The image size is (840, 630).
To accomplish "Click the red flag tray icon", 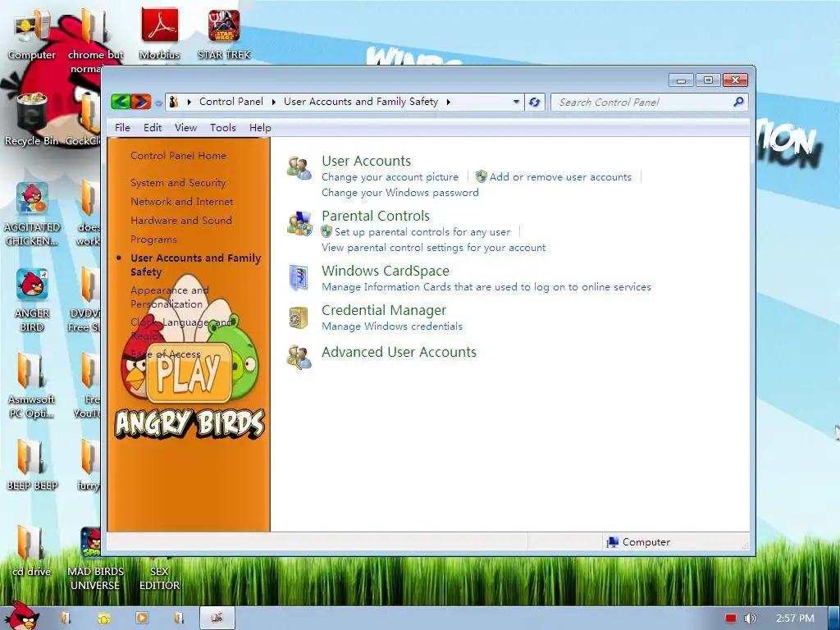I will pos(731,619).
